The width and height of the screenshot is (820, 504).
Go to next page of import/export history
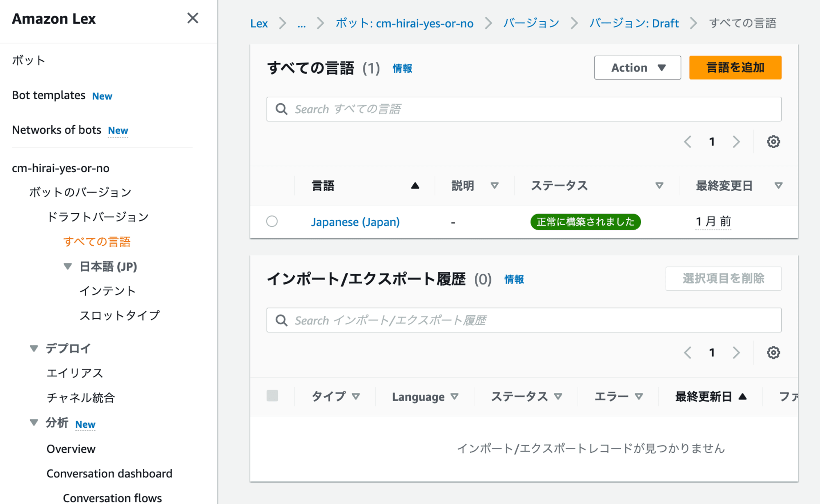tap(736, 353)
